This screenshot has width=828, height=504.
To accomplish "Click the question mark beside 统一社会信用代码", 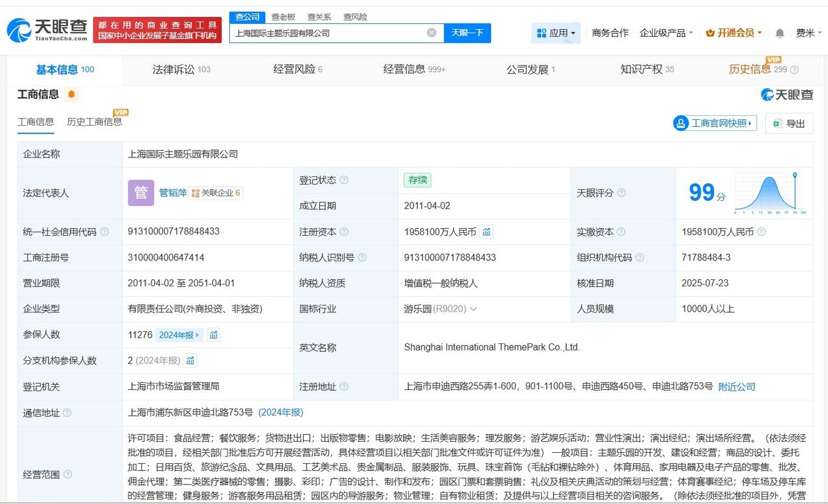I will pyautogui.click(x=104, y=231).
